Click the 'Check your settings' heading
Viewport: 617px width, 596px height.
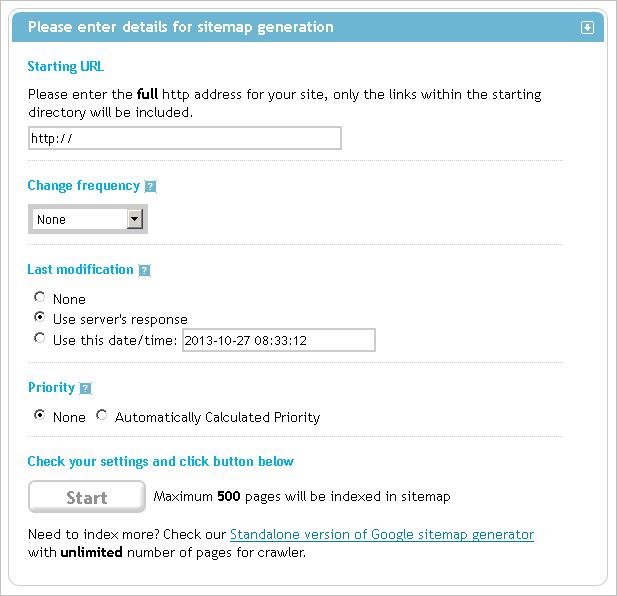point(161,461)
